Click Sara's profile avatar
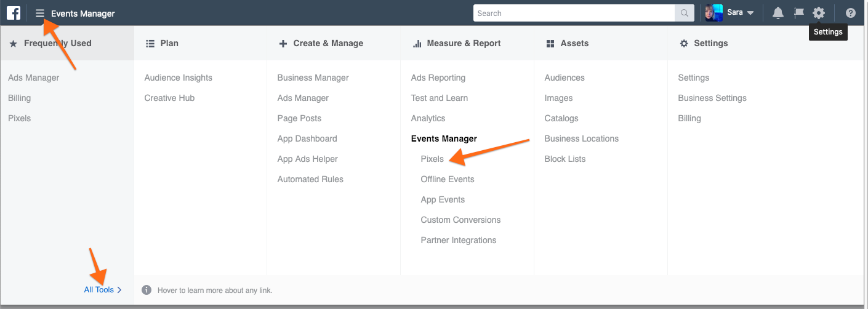The width and height of the screenshot is (868, 309). (x=714, y=13)
